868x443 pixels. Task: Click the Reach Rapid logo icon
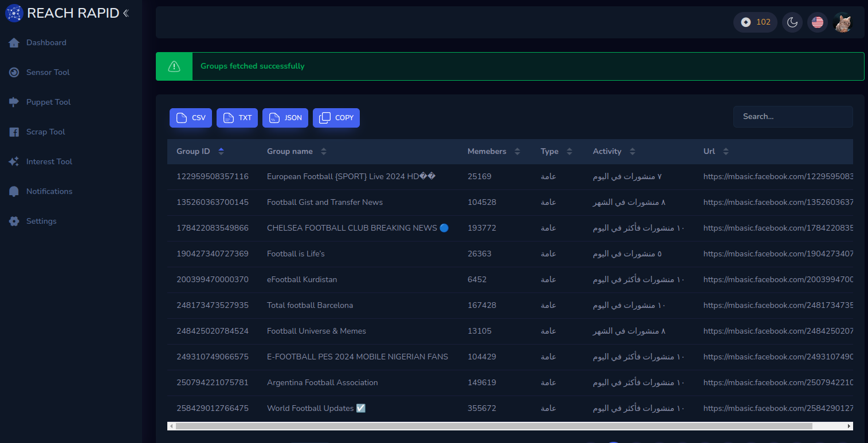point(14,13)
